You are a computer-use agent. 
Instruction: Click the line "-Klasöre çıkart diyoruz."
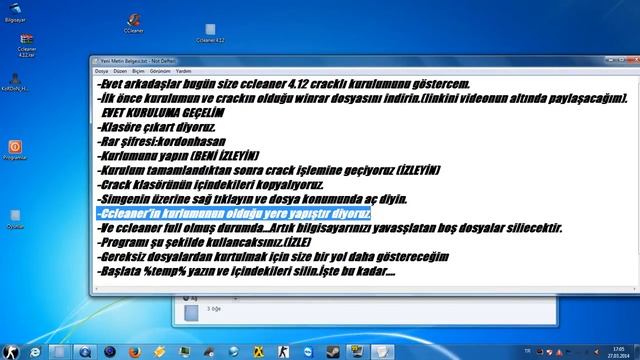pyautogui.click(x=156, y=127)
